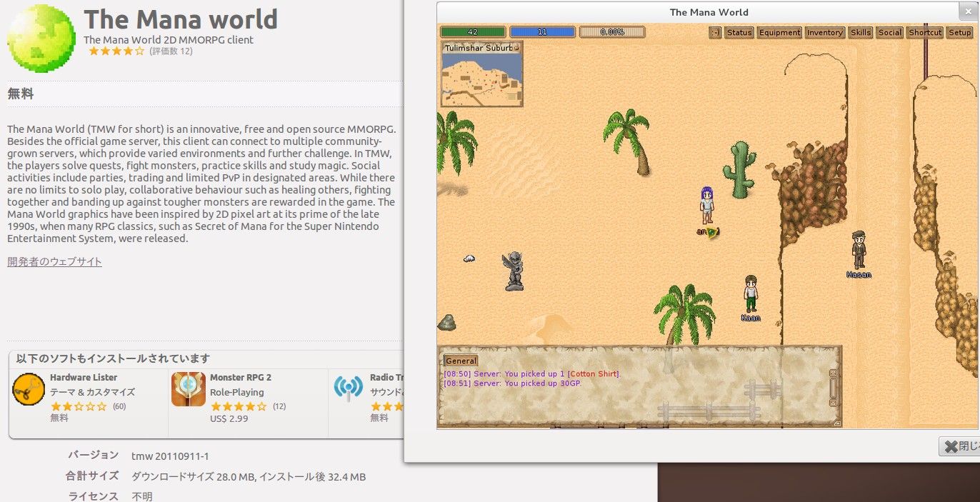The width and height of the screenshot is (980, 502).
Task: Open the Status window in game
Action: pyautogui.click(x=739, y=32)
